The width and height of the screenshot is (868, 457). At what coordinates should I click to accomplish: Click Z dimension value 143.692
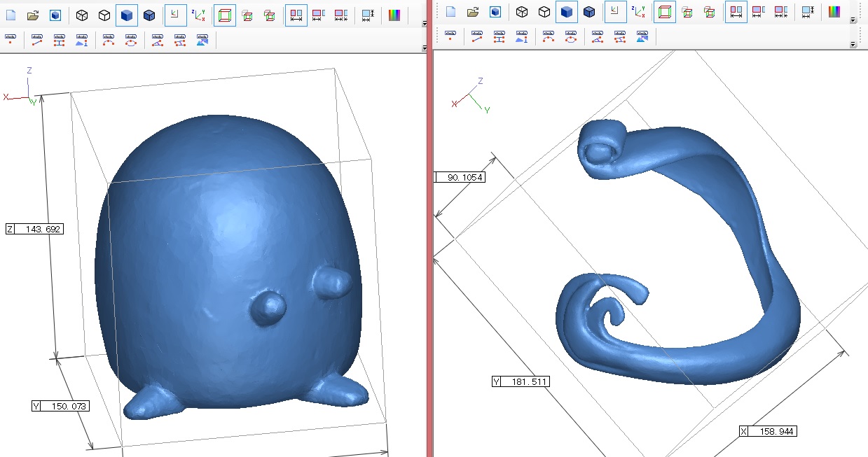coord(43,230)
